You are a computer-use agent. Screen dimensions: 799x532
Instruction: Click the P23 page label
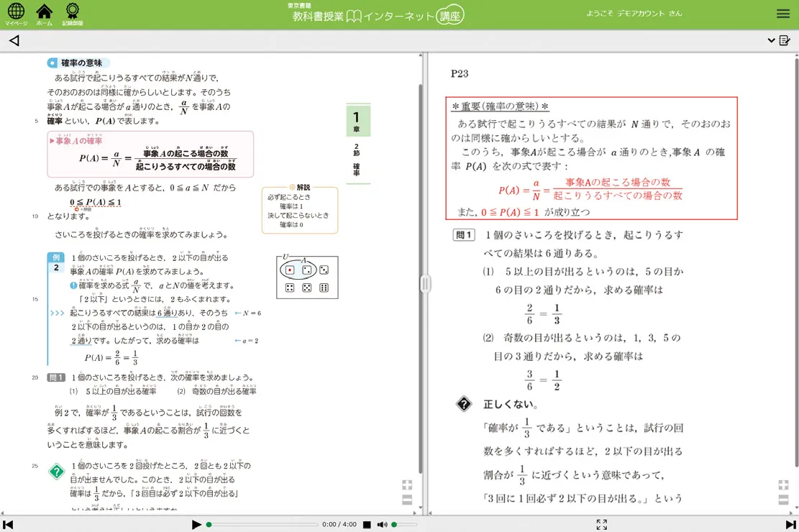coord(460,74)
